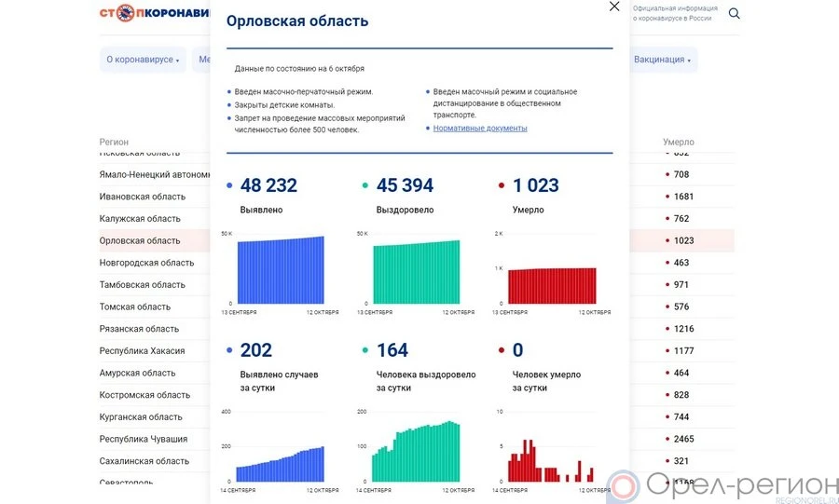Click the red Умерло bar chart
Image resolution: width=839 pixels, height=504 pixels.
(553, 285)
